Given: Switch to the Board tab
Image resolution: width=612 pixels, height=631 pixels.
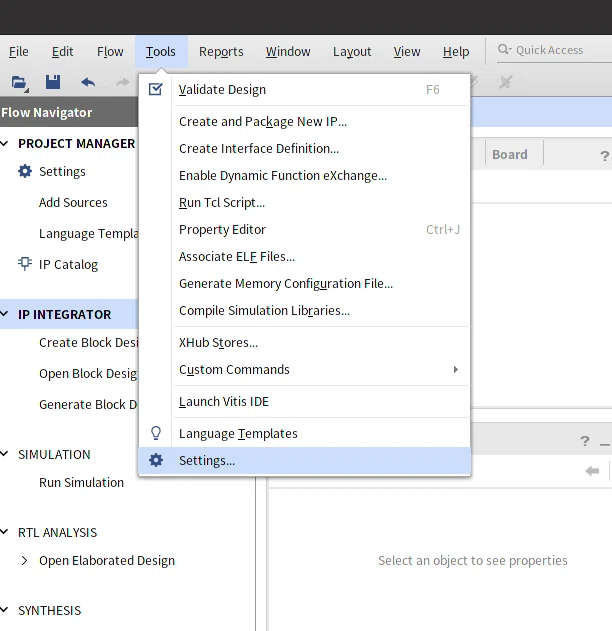Looking at the screenshot, I should (510, 155).
